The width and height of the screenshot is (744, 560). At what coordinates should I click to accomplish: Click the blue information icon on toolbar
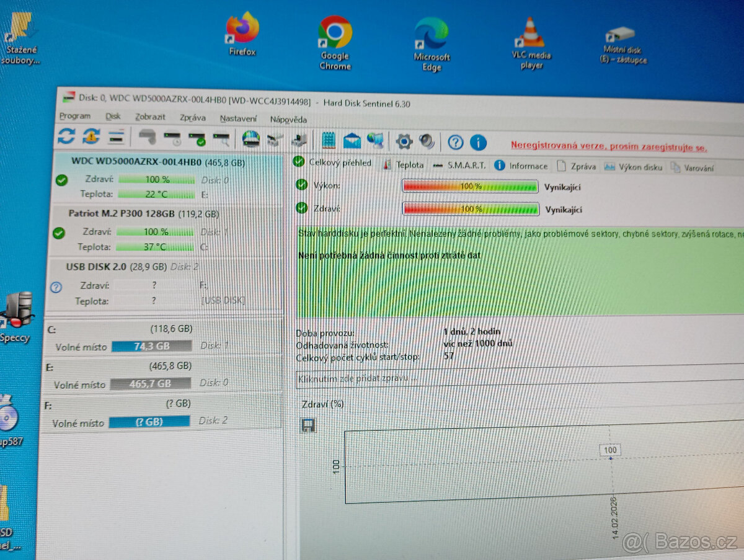pyautogui.click(x=478, y=142)
